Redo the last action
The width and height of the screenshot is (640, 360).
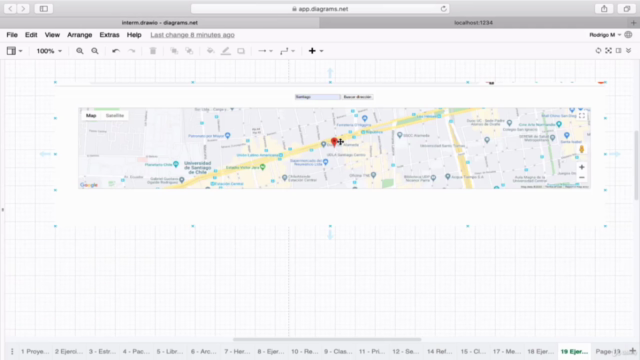131,51
